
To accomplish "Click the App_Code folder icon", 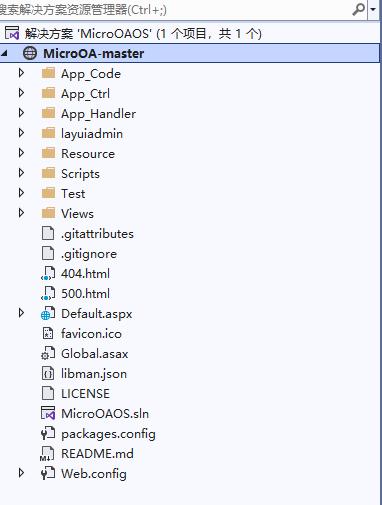I will (x=48, y=73).
